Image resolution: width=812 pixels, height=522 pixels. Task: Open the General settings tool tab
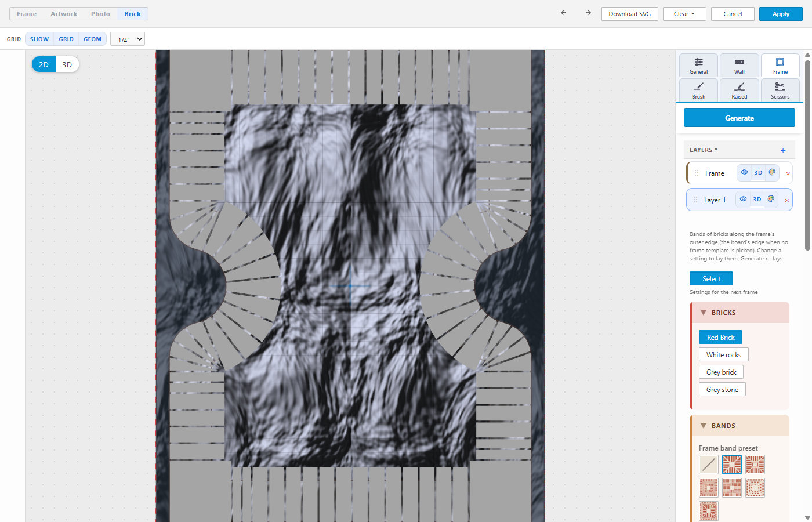(x=699, y=66)
